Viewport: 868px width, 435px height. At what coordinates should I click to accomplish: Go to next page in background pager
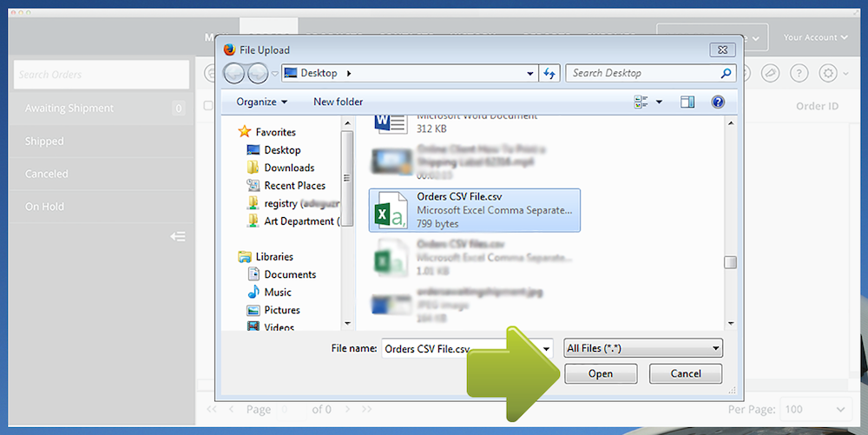(x=347, y=410)
